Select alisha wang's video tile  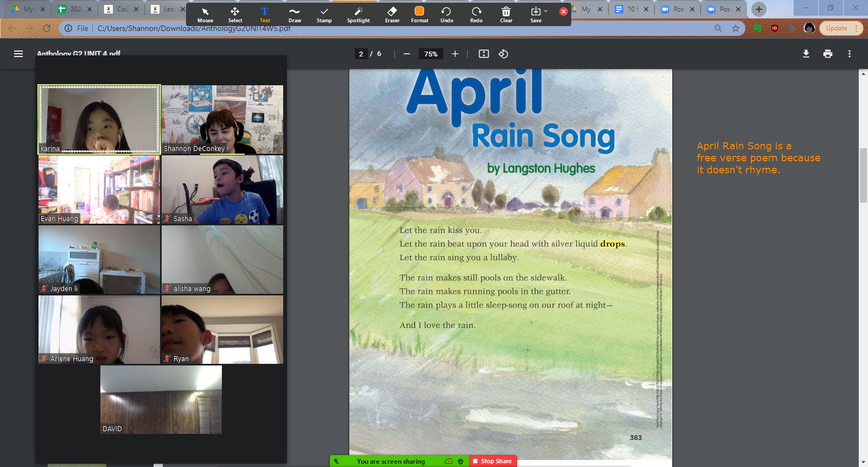click(x=222, y=260)
